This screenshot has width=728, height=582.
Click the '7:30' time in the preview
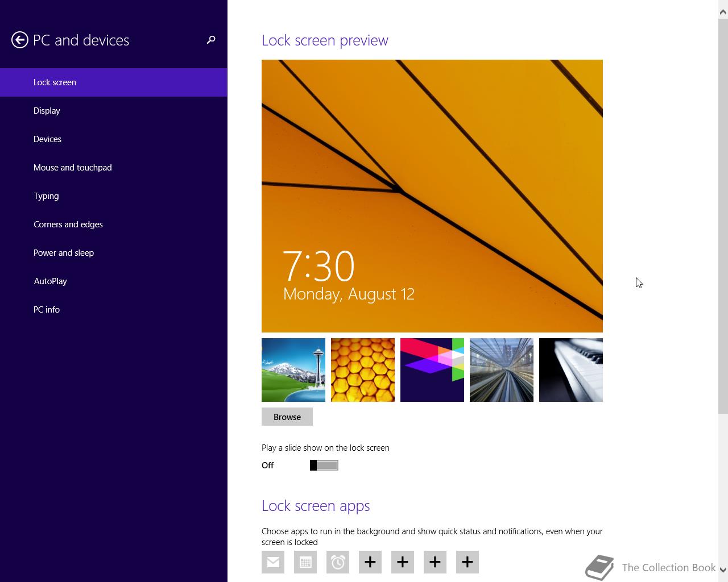click(319, 266)
